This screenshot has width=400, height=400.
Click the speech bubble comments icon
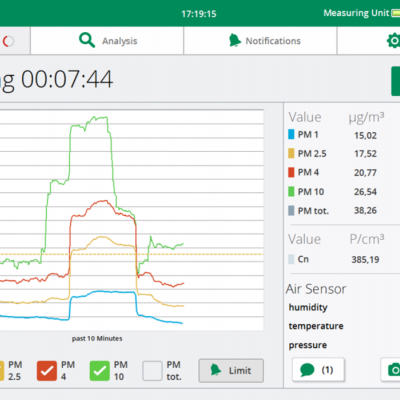tap(307, 370)
